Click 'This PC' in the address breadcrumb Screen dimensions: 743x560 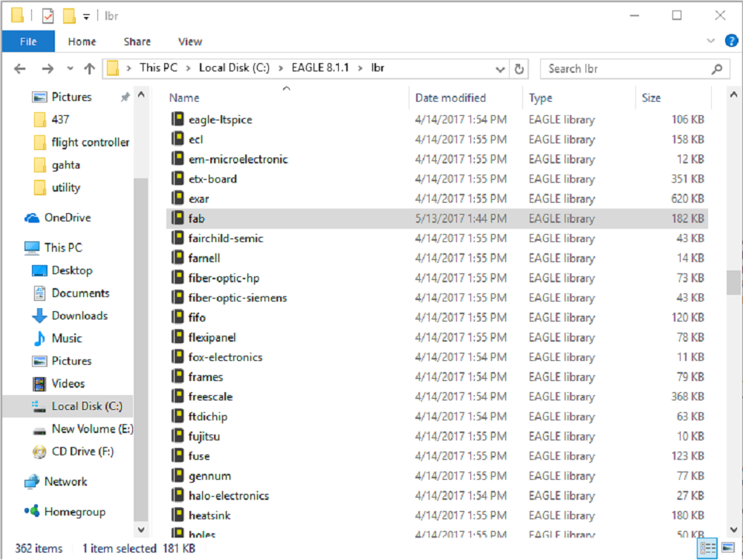(158, 68)
